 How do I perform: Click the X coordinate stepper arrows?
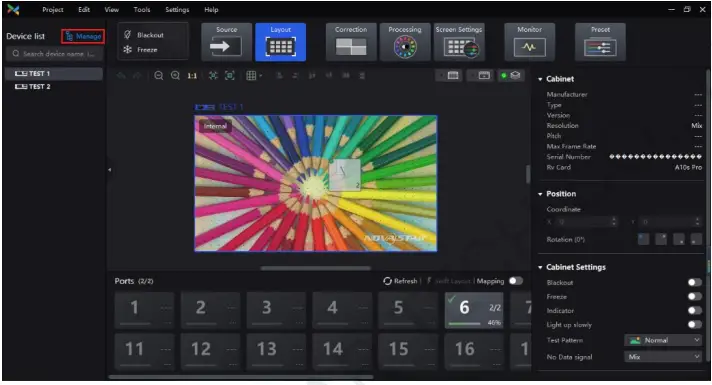614,222
